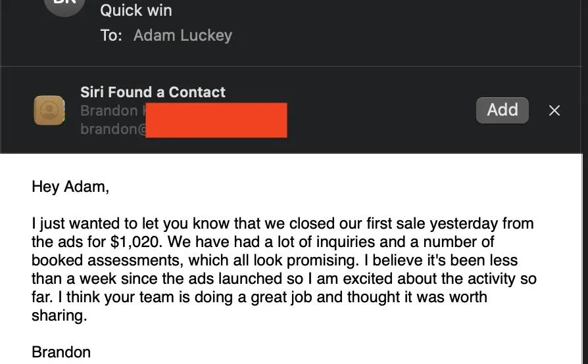Click the sender's initials avatar

tap(64, 5)
